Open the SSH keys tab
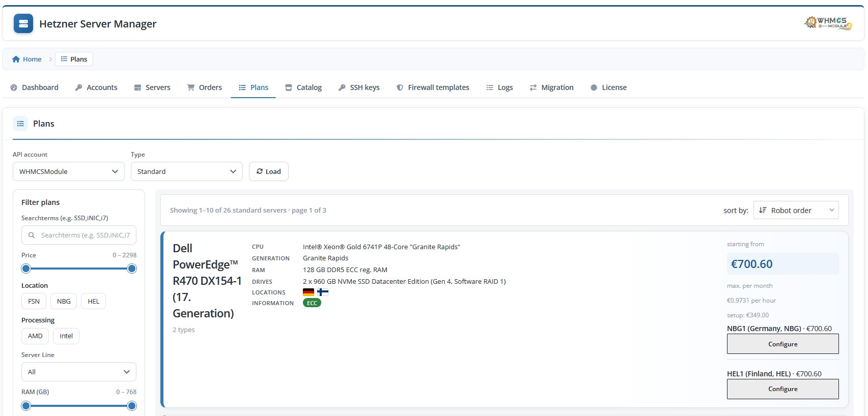Screen dimensions: 868x416 359,87
